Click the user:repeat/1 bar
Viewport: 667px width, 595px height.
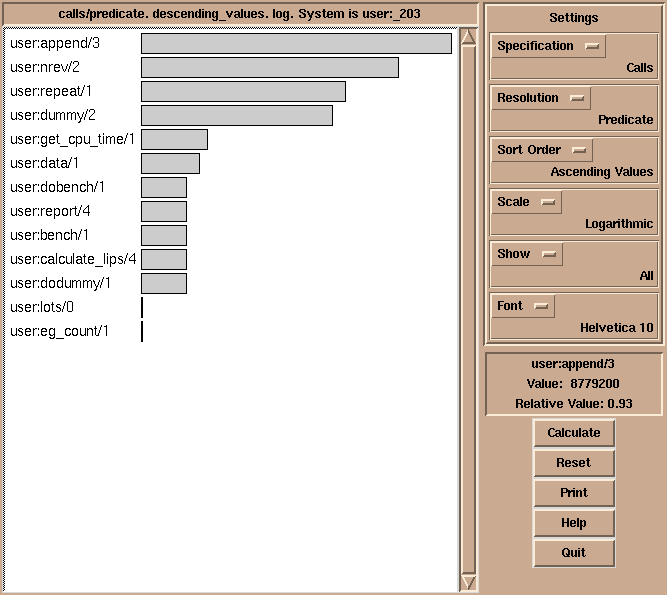[x=243, y=92]
